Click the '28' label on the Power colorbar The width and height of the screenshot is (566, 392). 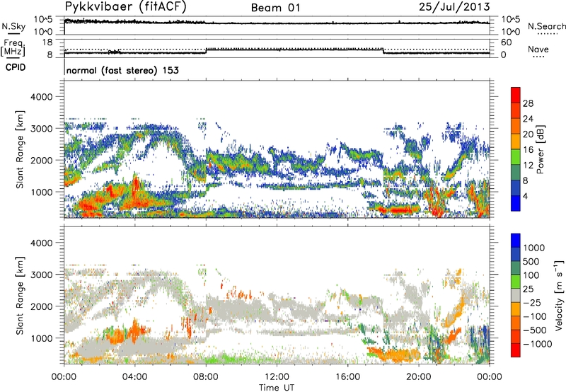(528, 103)
